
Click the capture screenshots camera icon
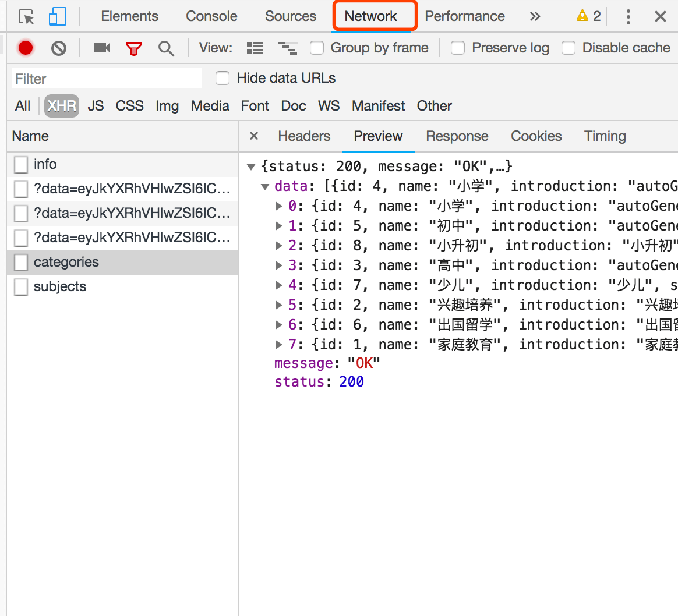(102, 48)
